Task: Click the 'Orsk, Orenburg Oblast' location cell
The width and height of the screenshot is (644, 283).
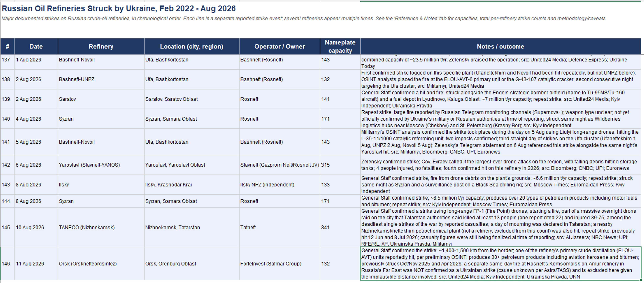Action: 192,264
